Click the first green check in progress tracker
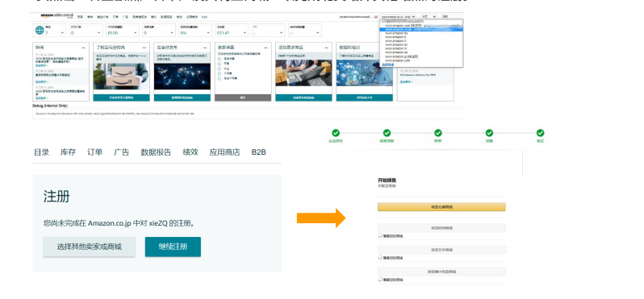Image resolution: width=644 pixels, height=299 pixels. [x=336, y=133]
